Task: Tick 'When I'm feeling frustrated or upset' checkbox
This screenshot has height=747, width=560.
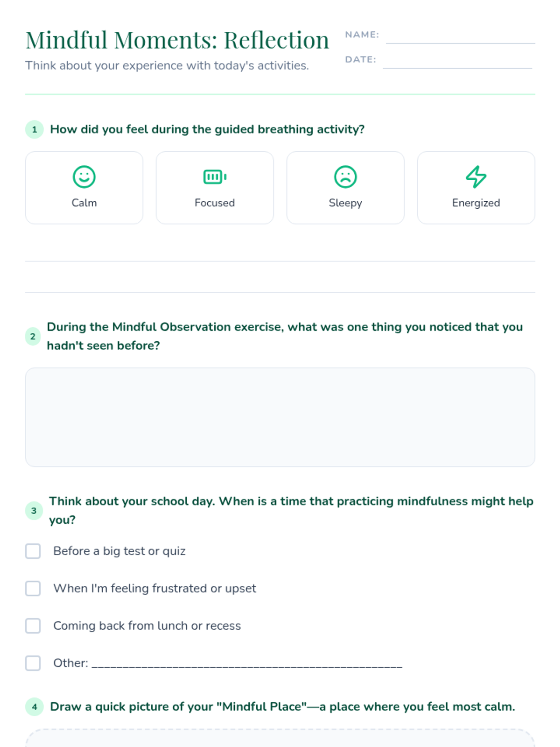Action: [x=33, y=588]
